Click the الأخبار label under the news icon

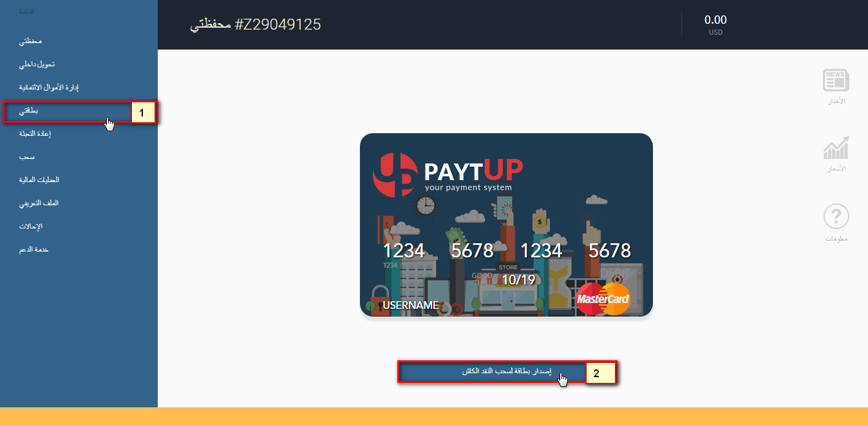(x=836, y=102)
